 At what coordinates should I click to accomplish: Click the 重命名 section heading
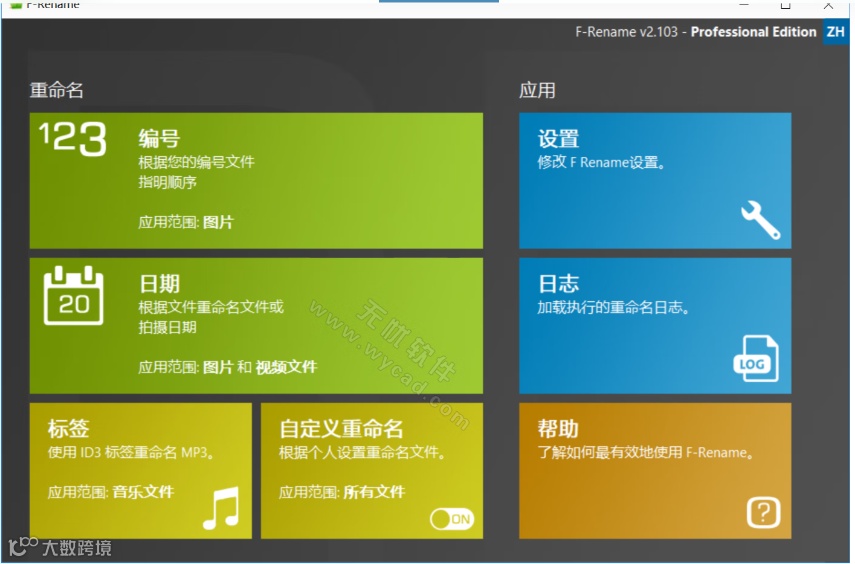click(x=57, y=90)
